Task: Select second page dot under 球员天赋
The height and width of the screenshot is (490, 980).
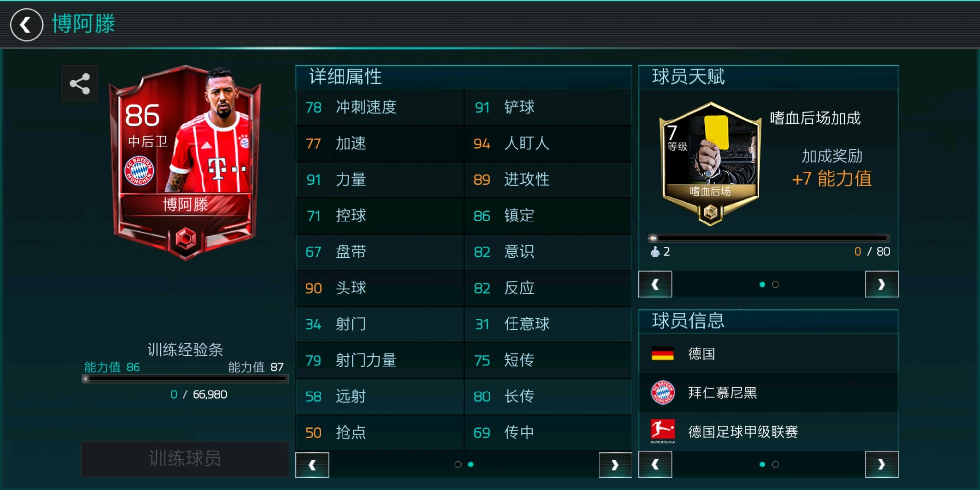Action: coord(776,284)
